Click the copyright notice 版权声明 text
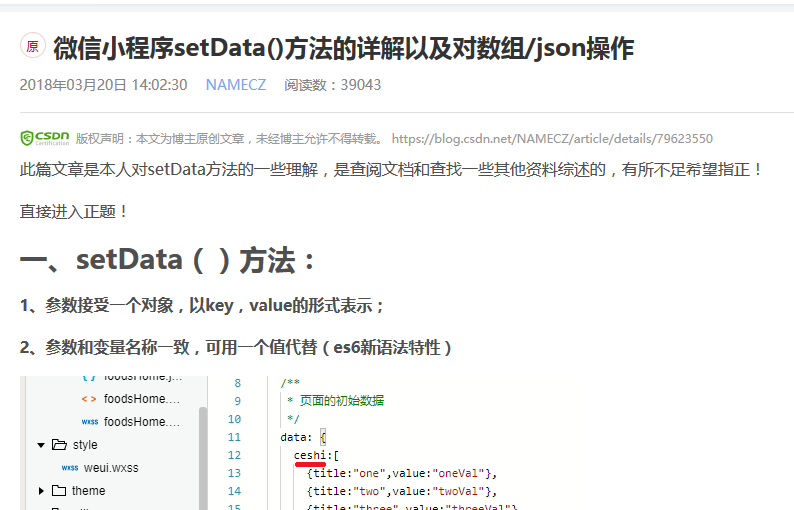This screenshot has width=794, height=510. click(230, 138)
